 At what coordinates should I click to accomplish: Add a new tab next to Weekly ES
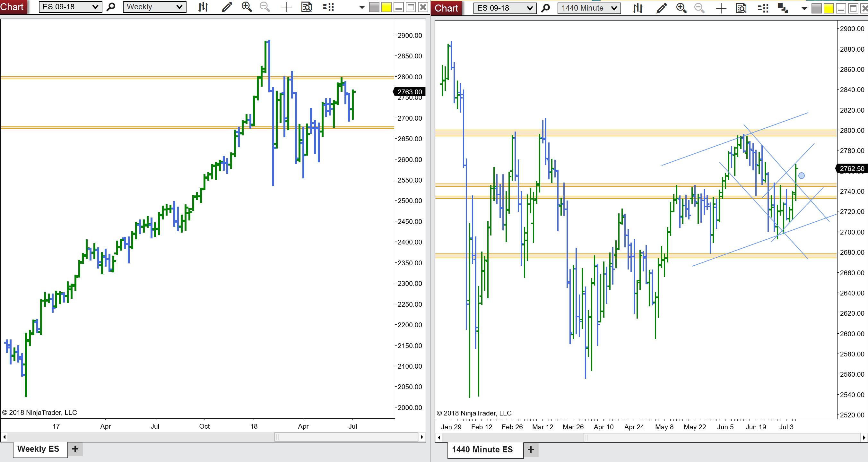pyautogui.click(x=75, y=449)
